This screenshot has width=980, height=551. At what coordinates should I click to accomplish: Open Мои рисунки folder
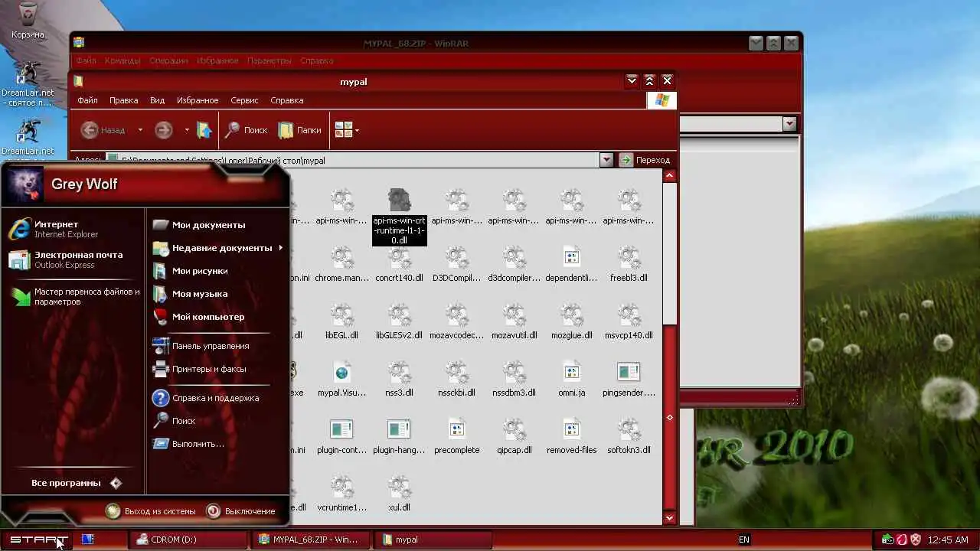[x=190, y=271]
